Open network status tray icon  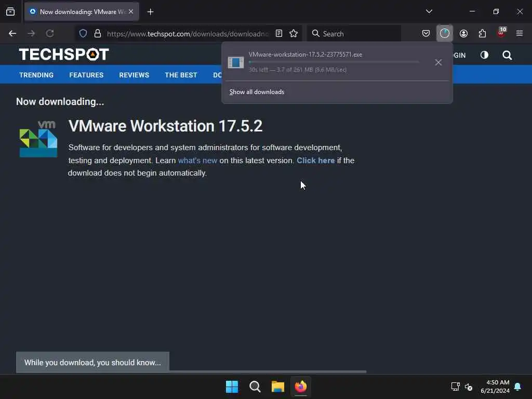click(455, 387)
